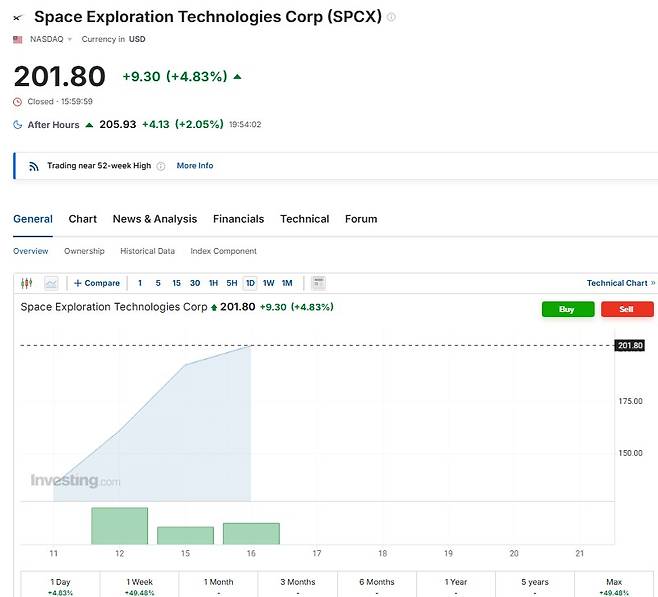
Task: Click the +9.30 (+4.83%) change beside the large price
Action: click(175, 77)
